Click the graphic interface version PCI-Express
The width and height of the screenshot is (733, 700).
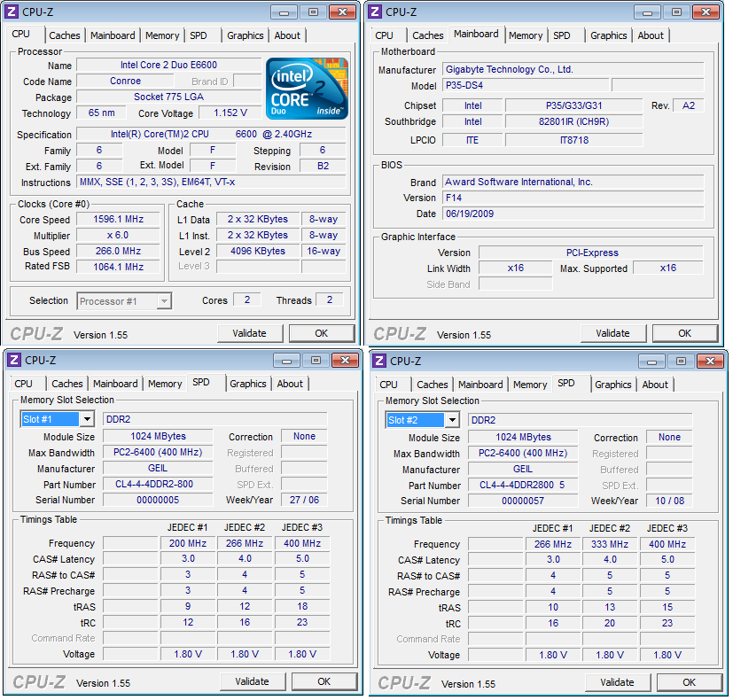click(x=592, y=253)
